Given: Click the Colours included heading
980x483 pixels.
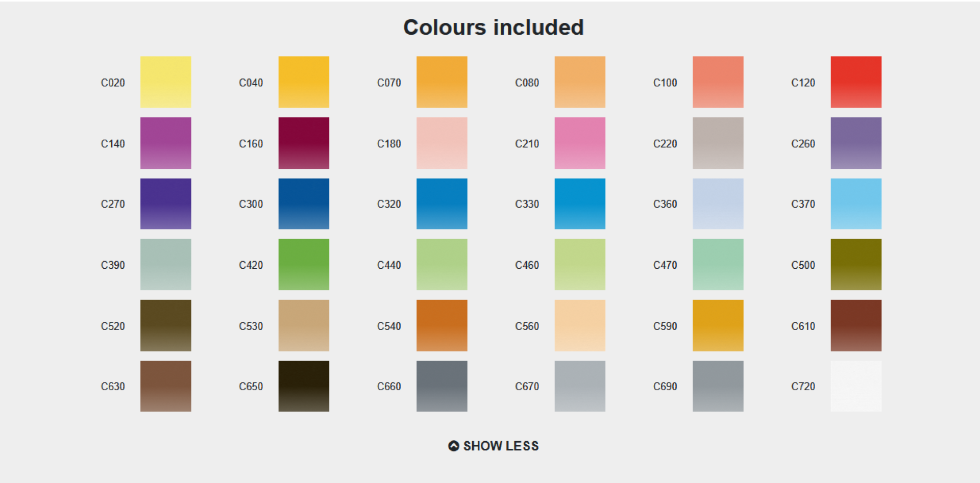Looking at the screenshot, I should click(493, 28).
